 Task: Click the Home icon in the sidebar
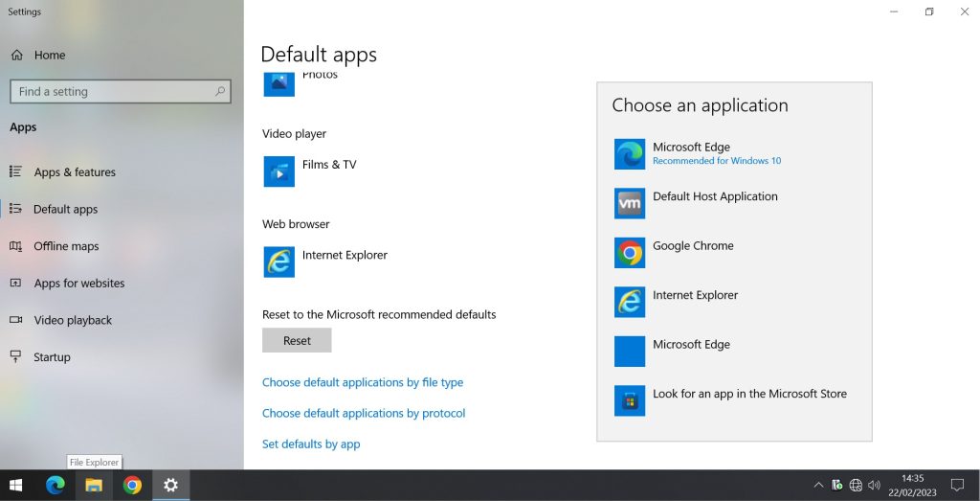[x=17, y=55]
